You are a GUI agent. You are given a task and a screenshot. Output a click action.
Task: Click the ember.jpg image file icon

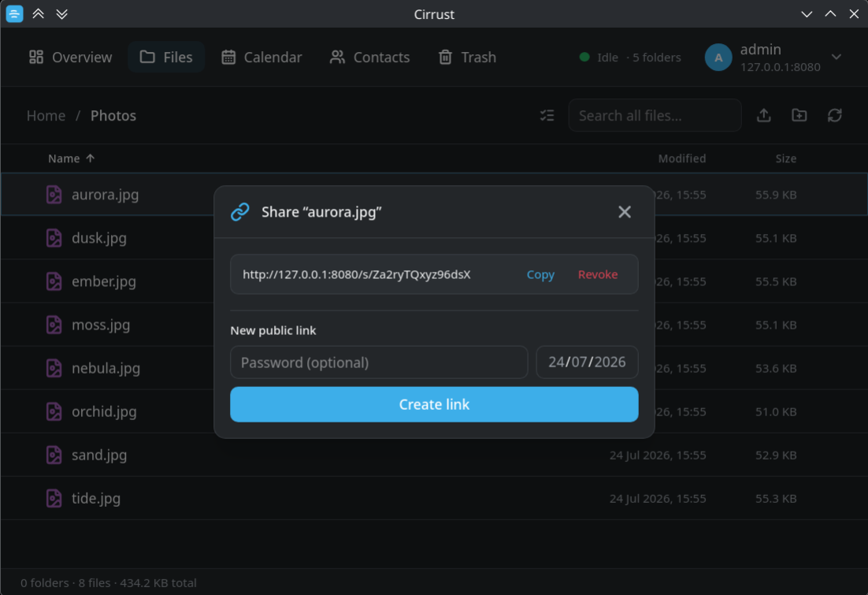(54, 281)
